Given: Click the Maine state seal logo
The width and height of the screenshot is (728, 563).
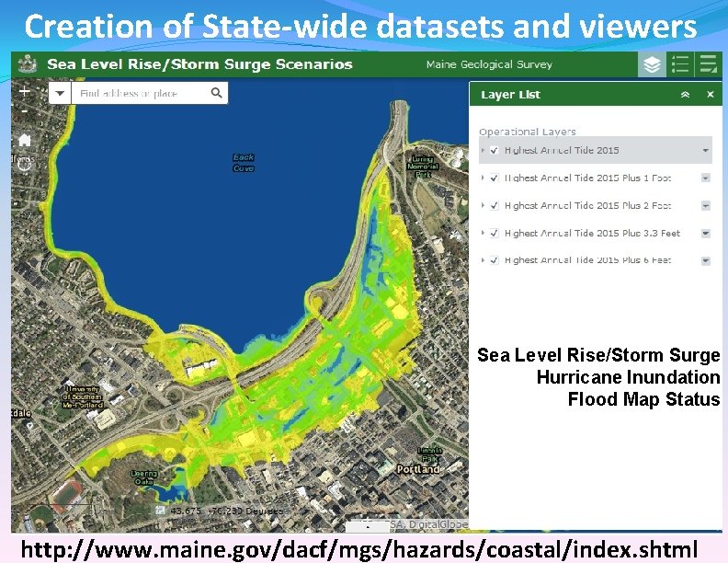Looking at the screenshot, I should click(x=28, y=64).
